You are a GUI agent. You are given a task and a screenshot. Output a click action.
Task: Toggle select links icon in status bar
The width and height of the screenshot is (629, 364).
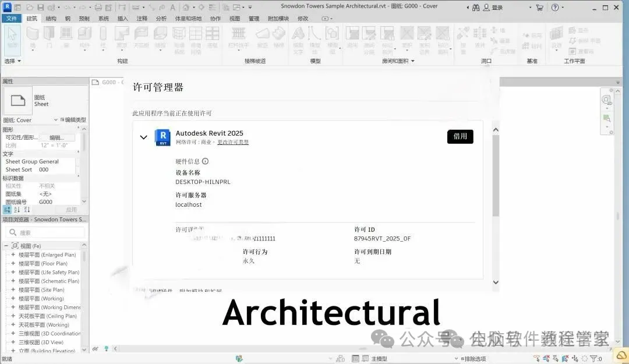[537, 359]
